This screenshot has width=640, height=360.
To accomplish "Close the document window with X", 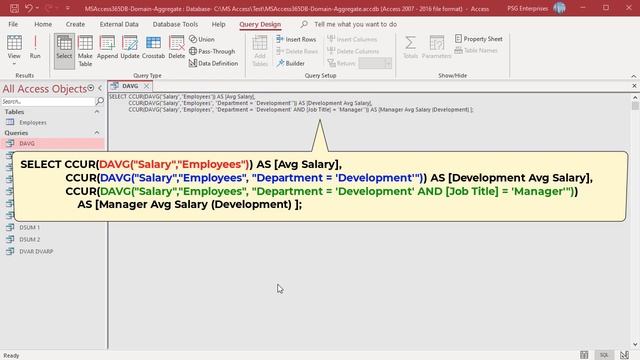I will (634, 86).
